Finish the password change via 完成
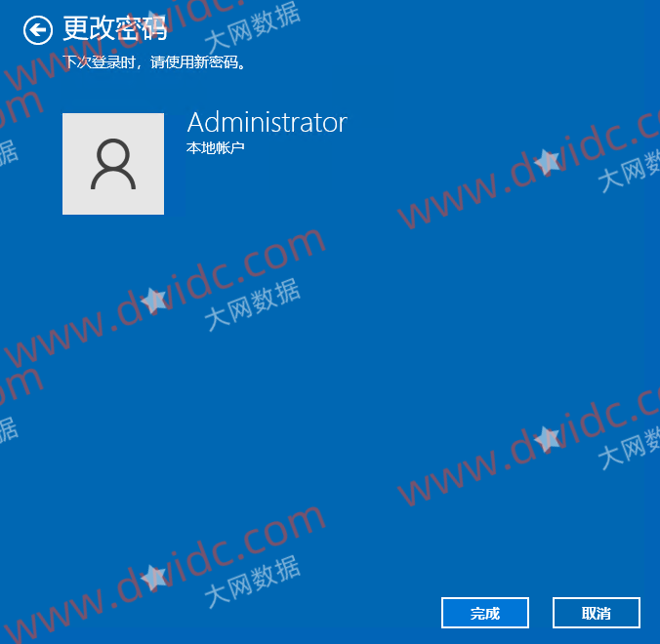This screenshot has height=644, width=660. pyautogui.click(x=485, y=613)
